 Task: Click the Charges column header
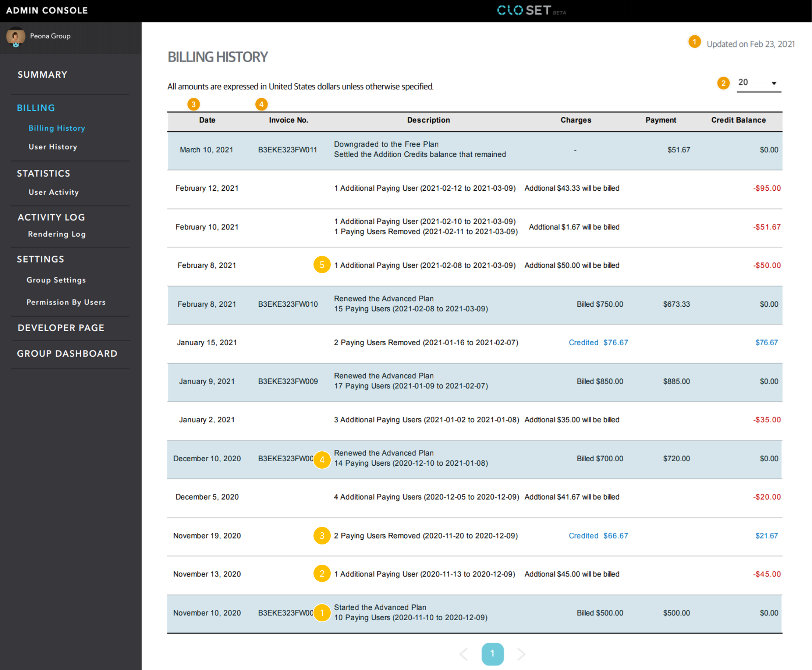click(576, 120)
